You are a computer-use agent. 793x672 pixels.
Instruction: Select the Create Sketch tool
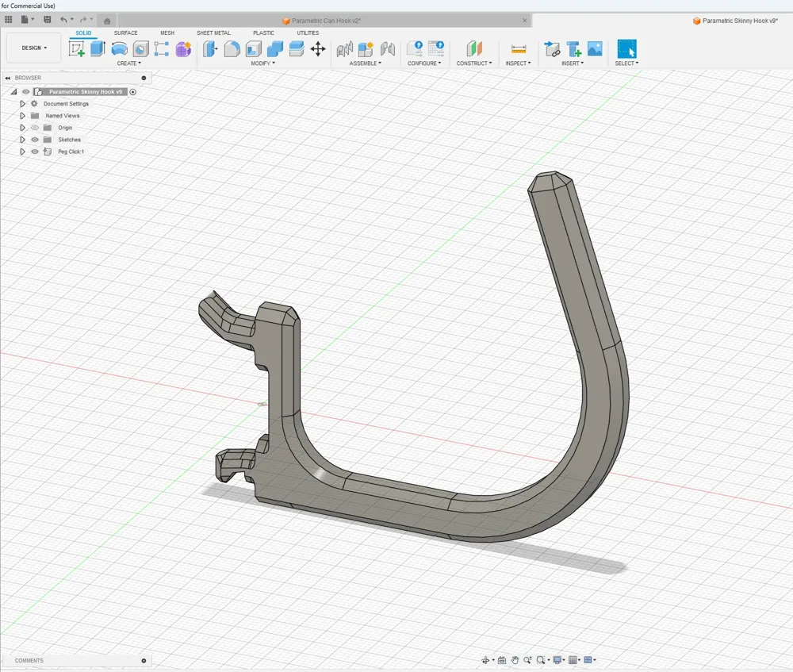tap(77, 49)
